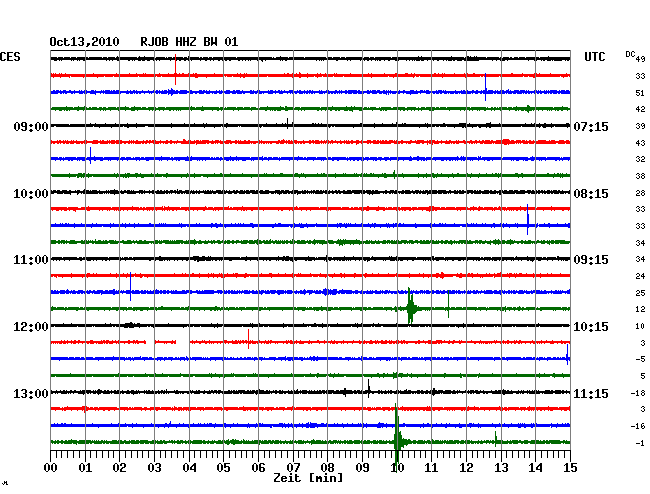Select the 11:00 local time label
Viewport: 650px width, 494px height.
(x=31, y=260)
